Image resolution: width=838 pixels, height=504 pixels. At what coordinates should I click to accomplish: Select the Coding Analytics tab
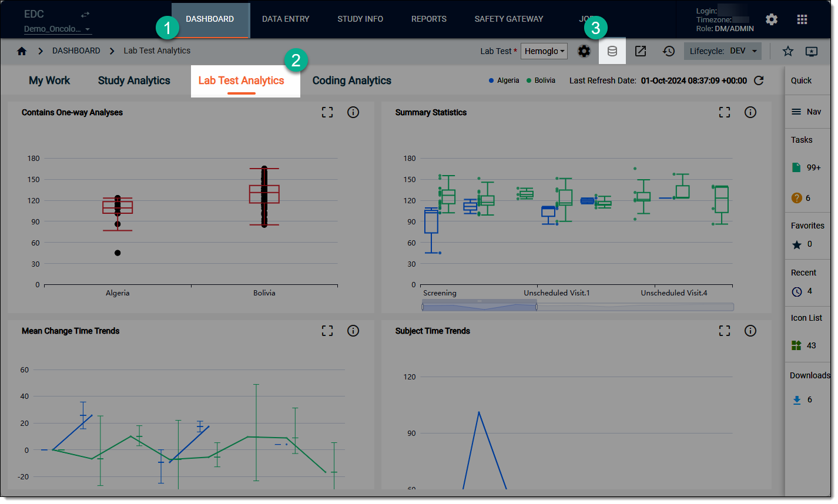[x=352, y=80]
